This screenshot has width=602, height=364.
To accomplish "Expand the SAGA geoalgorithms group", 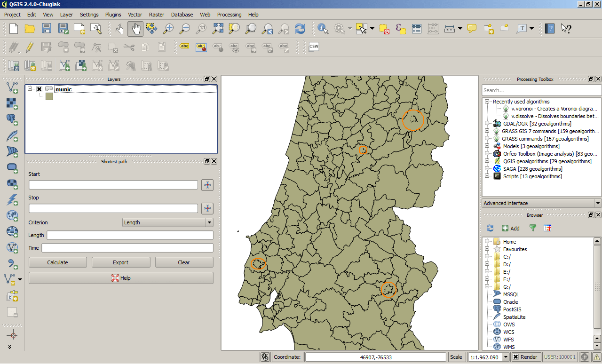I will point(488,169).
